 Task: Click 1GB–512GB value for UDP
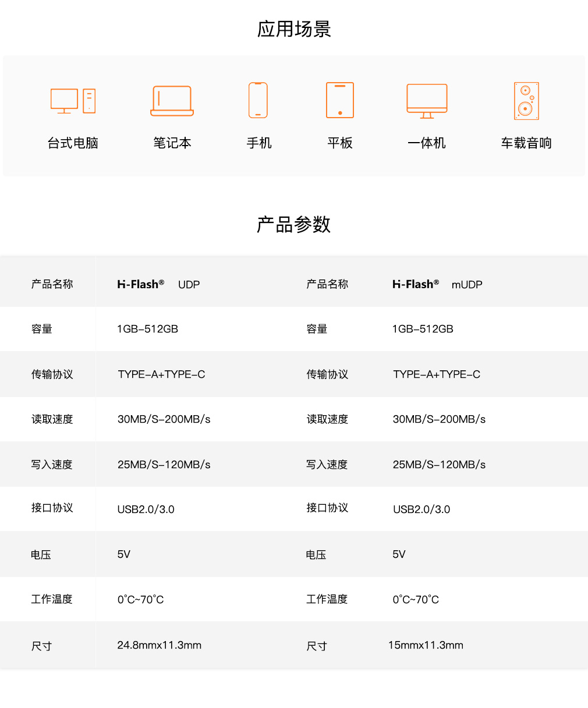pos(148,329)
